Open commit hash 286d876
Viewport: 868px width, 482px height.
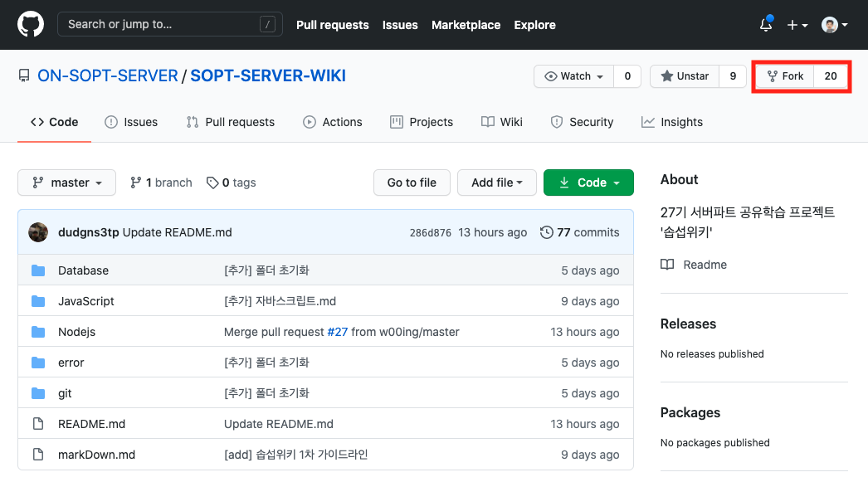click(430, 233)
